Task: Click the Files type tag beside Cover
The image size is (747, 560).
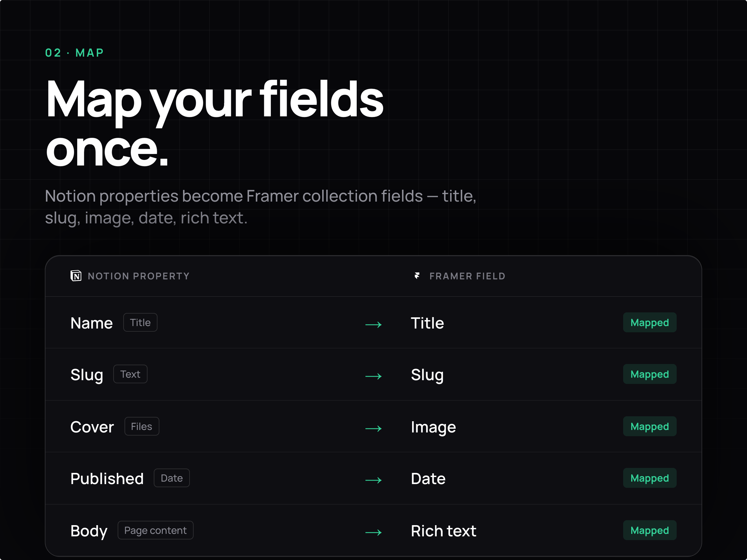Action: point(142,426)
